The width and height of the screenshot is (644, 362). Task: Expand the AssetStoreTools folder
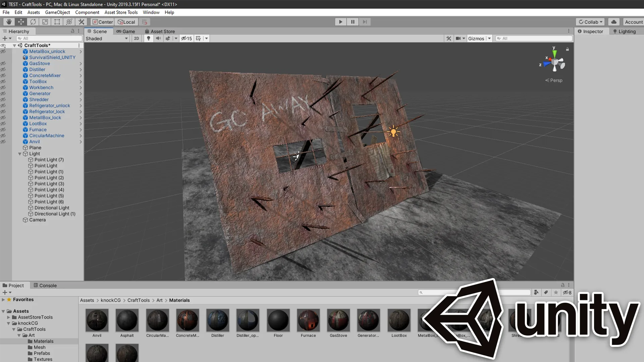9,317
